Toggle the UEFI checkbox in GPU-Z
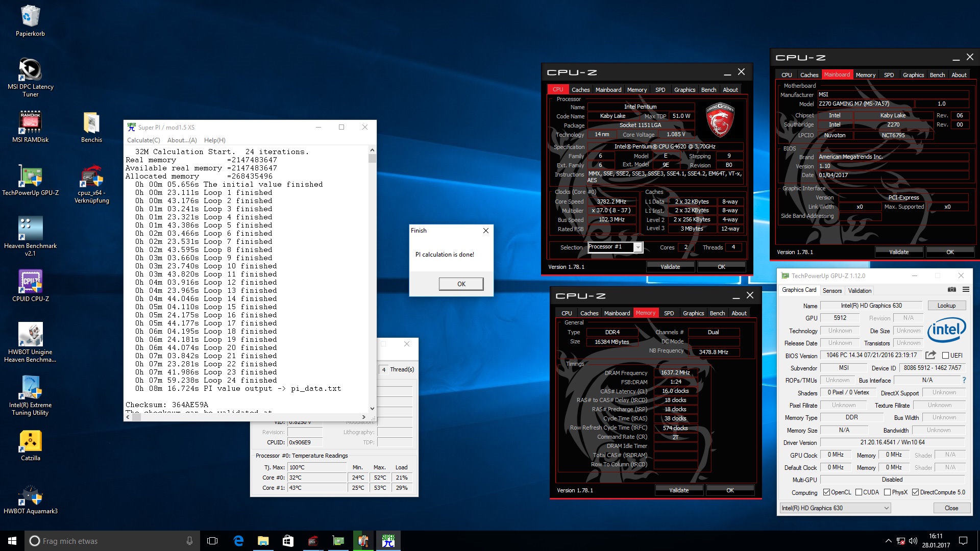980x551 pixels. (x=945, y=356)
